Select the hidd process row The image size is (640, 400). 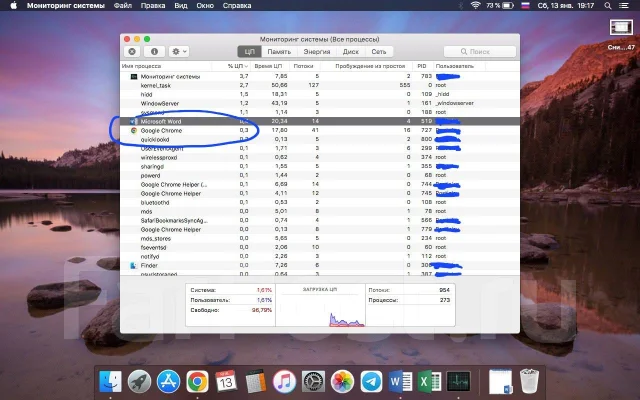[320, 94]
